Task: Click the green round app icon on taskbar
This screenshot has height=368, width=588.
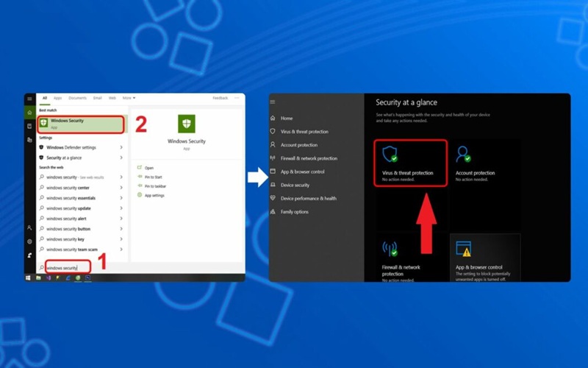Action: click(x=78, y=278)
